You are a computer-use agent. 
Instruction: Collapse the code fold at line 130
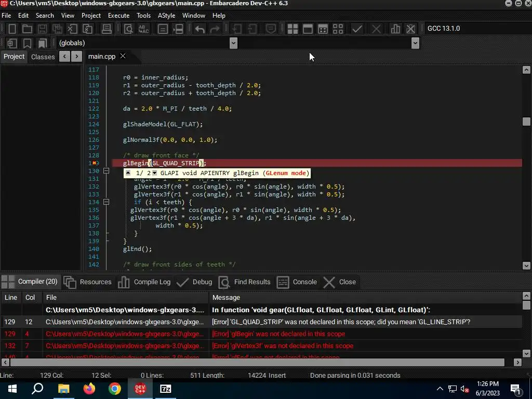[106, 171]
